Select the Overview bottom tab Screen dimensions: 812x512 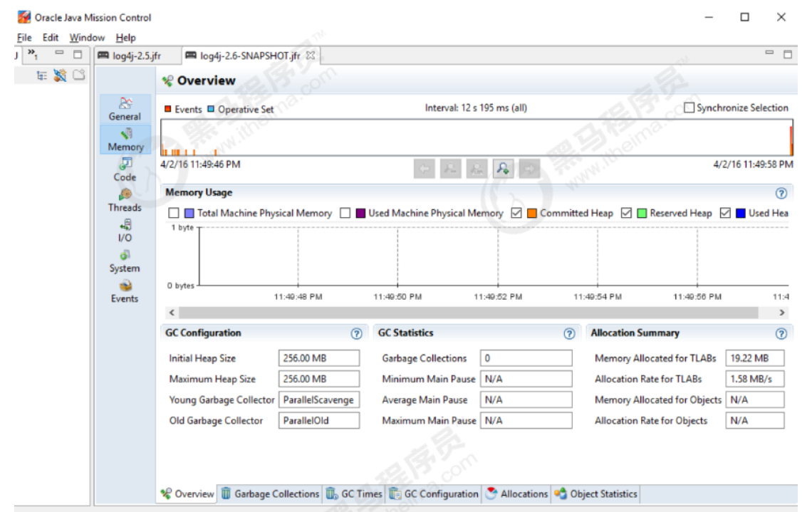(x=187, y=494)
